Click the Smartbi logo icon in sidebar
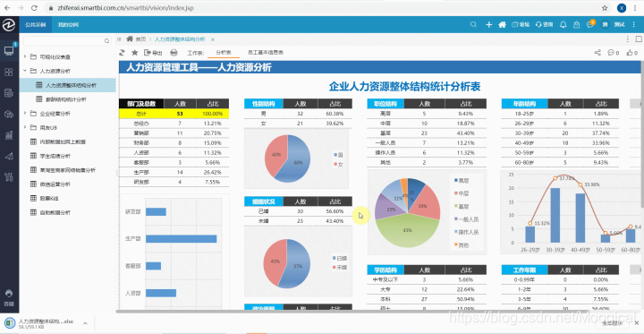 (x=9, y=25)
